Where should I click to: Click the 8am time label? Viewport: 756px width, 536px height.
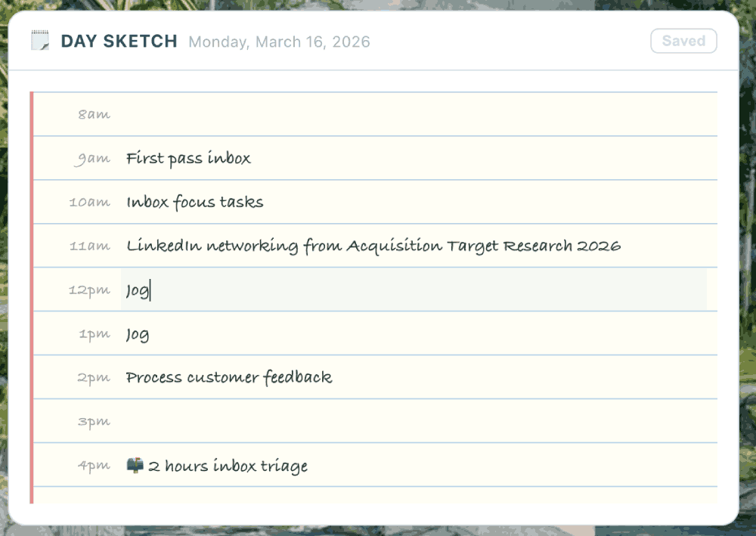[x=94, y=115]
